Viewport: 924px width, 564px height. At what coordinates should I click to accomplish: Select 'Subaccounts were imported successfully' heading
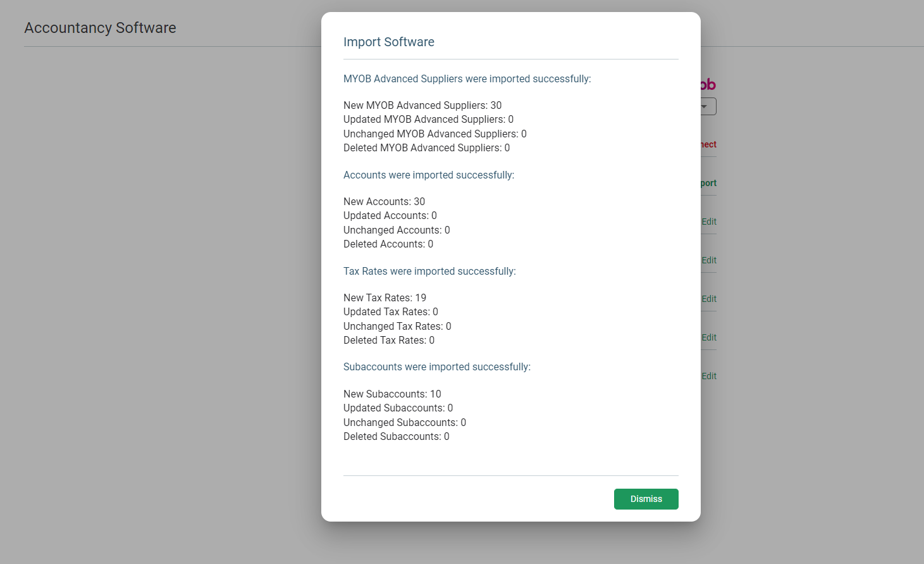(437, 367)
